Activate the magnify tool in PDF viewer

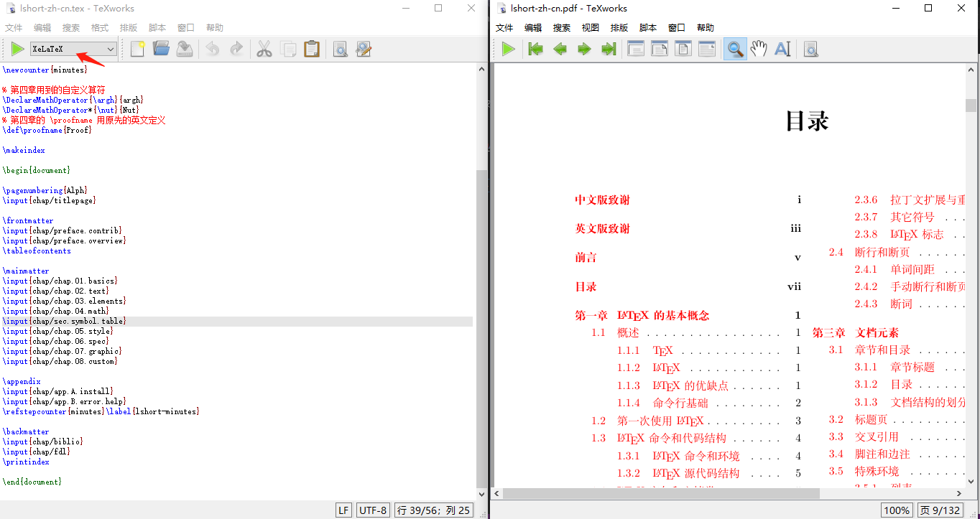coord(735,49)
